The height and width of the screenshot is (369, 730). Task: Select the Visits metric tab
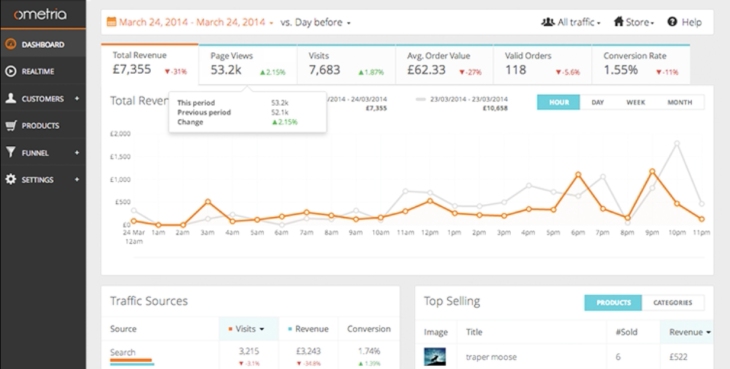pyautogui.click(x=346, y=64)
